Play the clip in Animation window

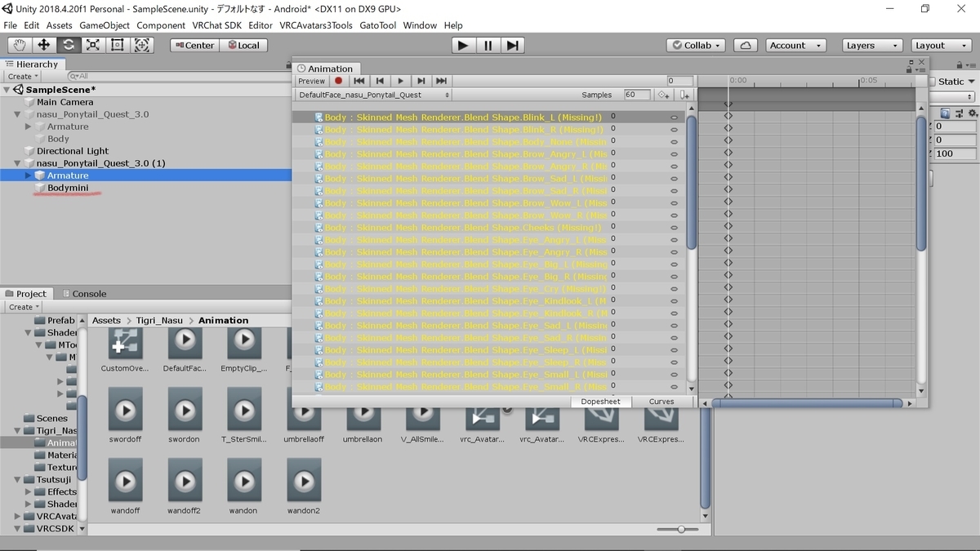400,81
